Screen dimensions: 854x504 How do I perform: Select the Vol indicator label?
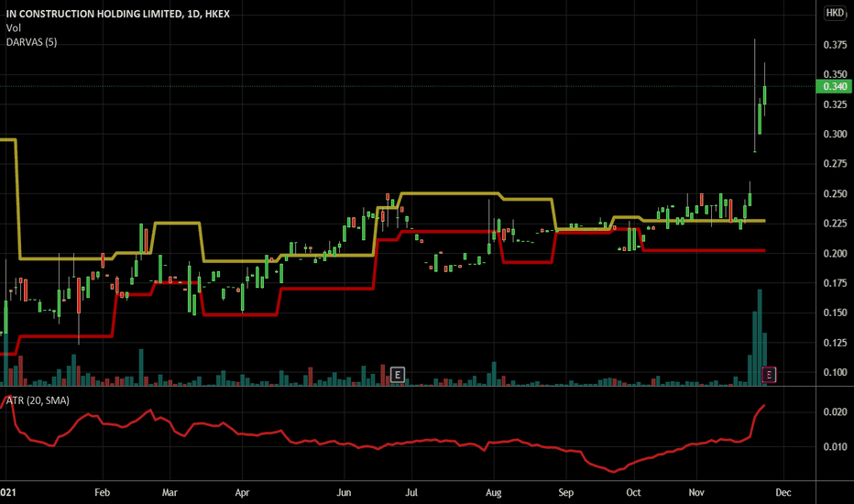point(14,27)
